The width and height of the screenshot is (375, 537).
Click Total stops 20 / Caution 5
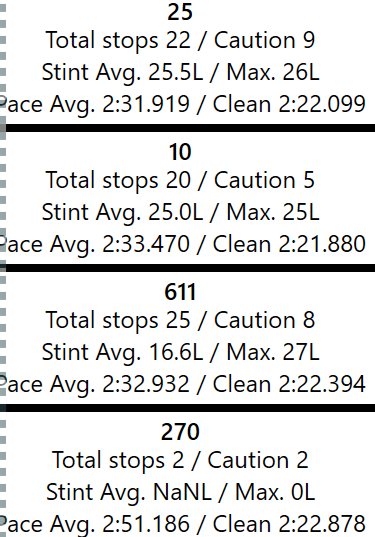click(180, 180)
